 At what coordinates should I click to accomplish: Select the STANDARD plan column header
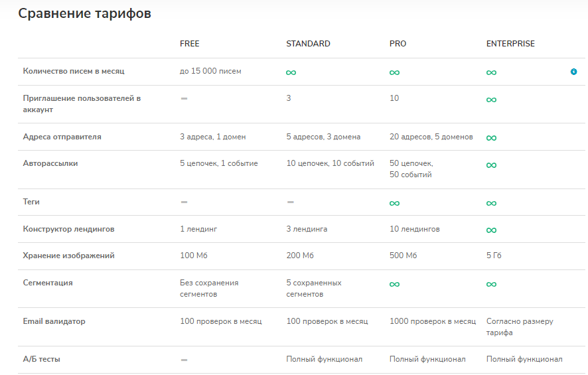click(x=308, y=44)
